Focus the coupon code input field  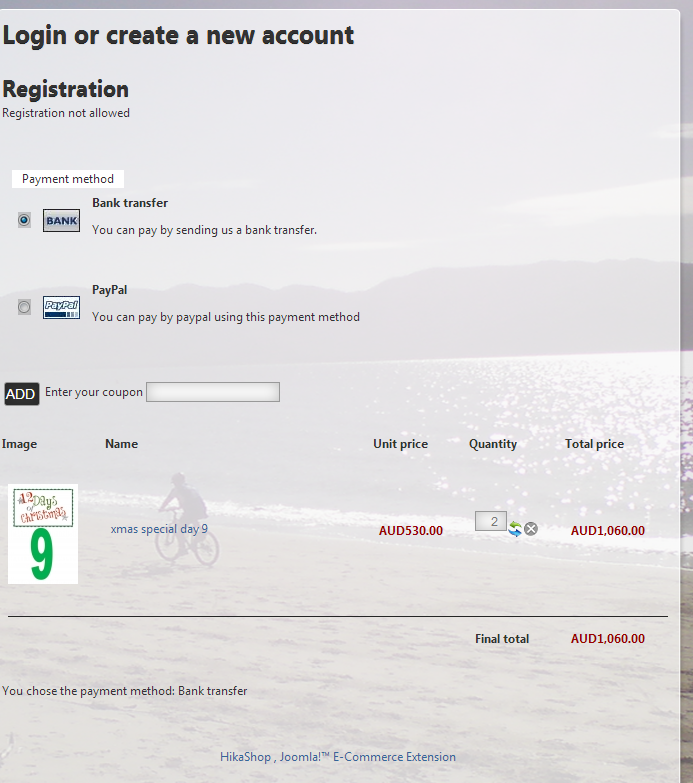[213, 392]
